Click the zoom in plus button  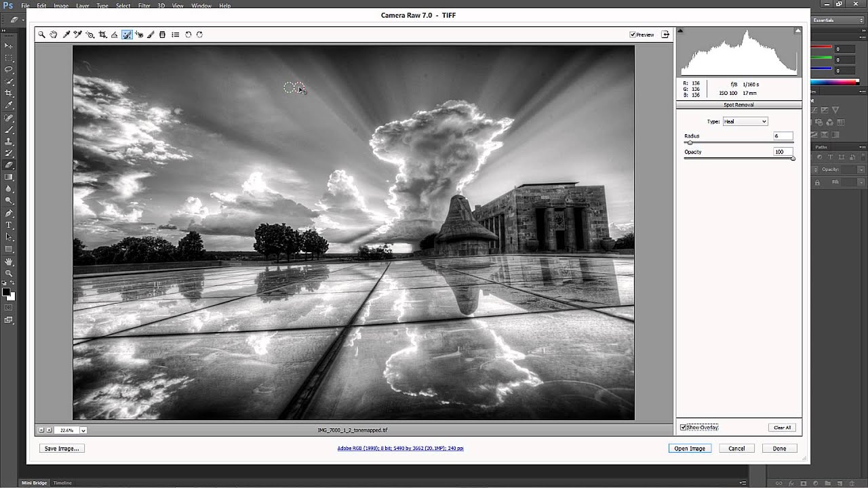49,430
